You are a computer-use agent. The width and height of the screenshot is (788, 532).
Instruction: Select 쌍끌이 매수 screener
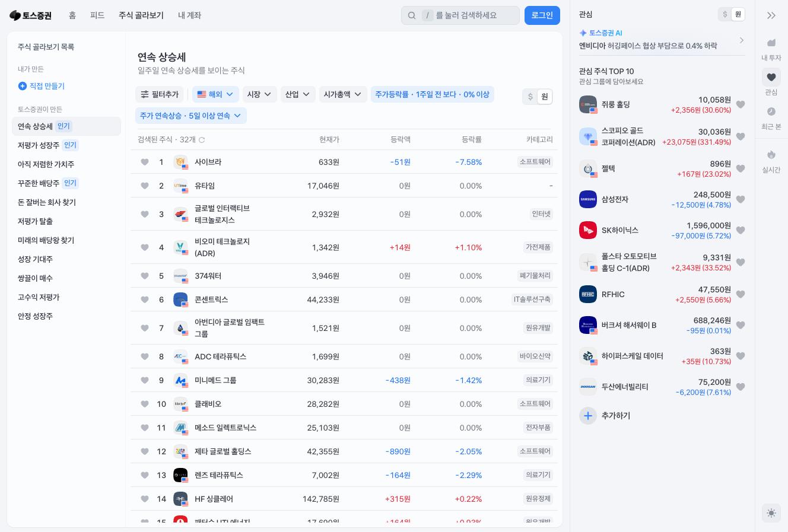pyautogui.click(x=66, y=278)
